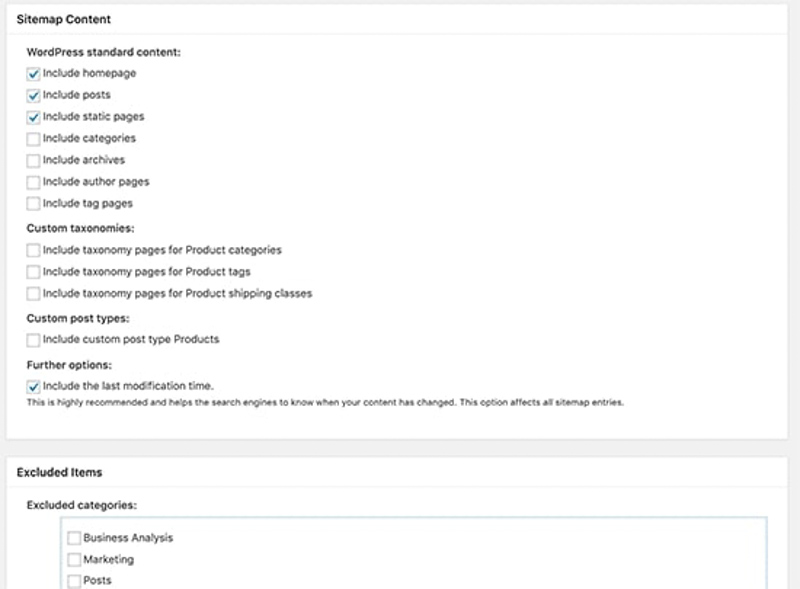800x589 pixels.
Task: Enable Include custom post type Products
Action: [x=34, y=340]
